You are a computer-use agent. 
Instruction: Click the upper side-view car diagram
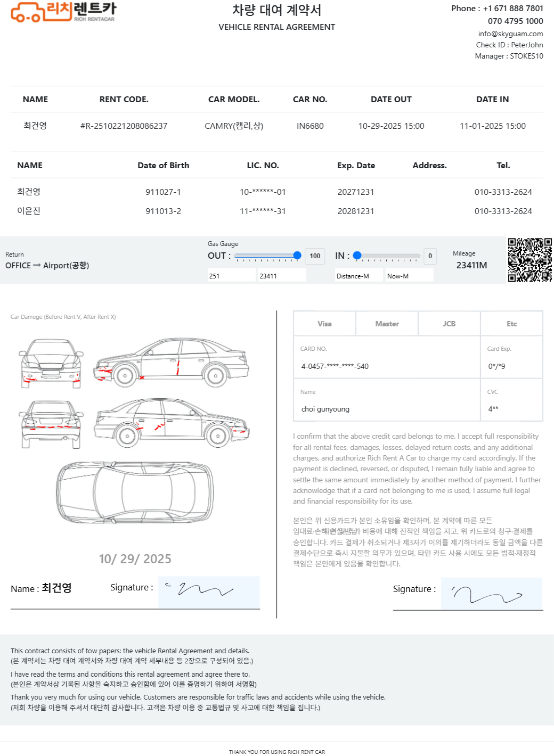click(172, 361)
